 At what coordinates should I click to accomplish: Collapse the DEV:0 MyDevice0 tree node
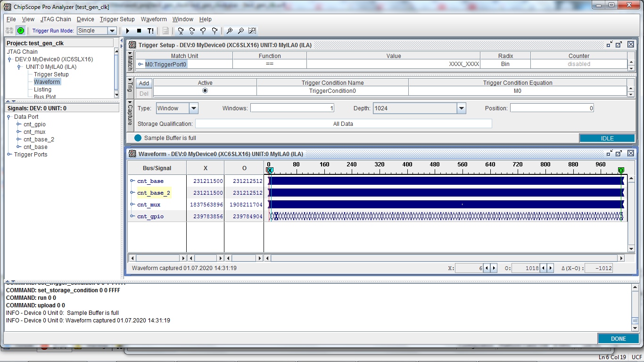pos(10,59)
